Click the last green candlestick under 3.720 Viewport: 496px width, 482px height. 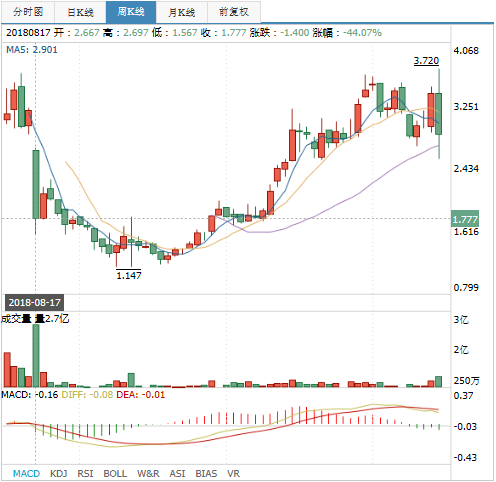pyautogui.click(x=439, y=114)
